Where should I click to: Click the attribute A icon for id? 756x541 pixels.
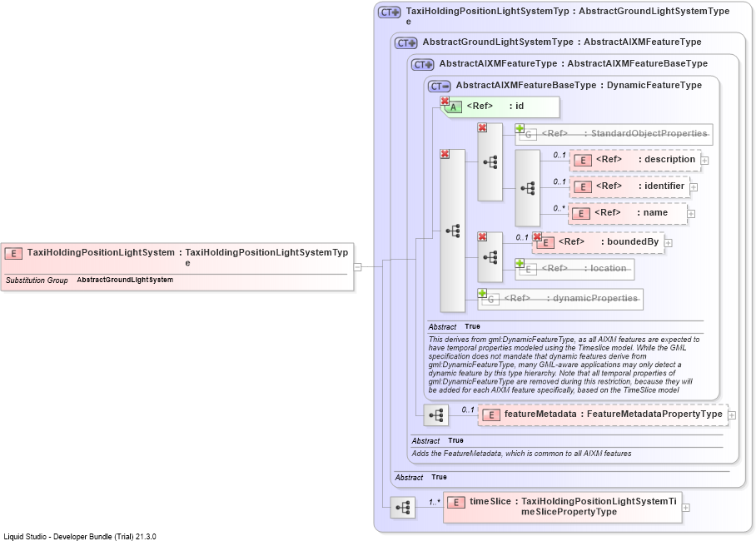tap(453, 107)
